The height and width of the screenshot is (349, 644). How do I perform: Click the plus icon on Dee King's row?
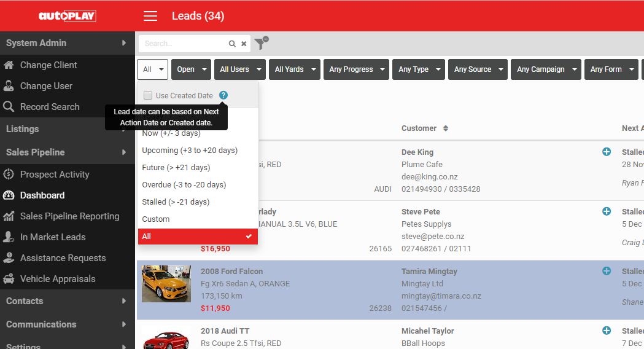pyautogui.click(x=606, y=152)
